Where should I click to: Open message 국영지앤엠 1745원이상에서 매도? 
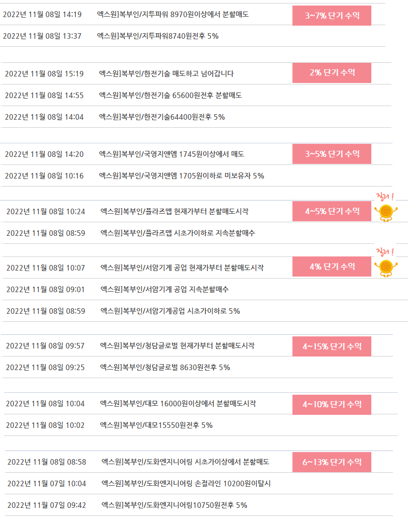click(x=171, y=154)
